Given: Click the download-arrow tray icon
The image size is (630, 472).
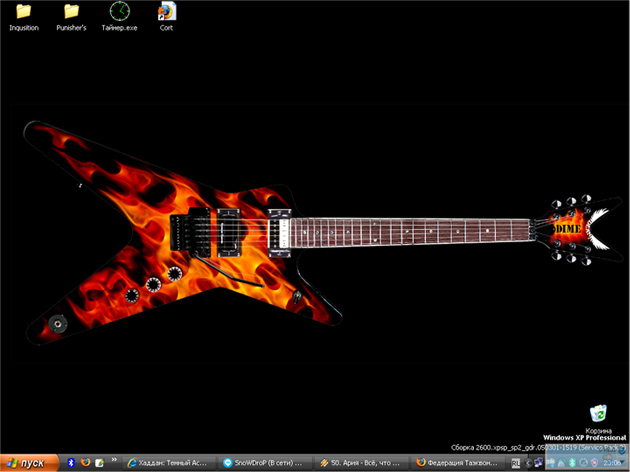Looking at the screenshot, I should pos(552,462).
